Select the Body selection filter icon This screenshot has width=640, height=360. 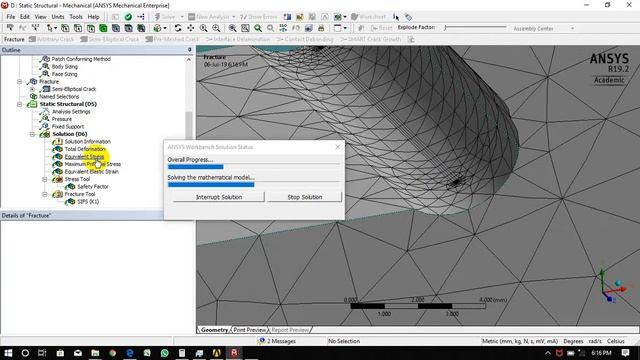coord(116,28)
